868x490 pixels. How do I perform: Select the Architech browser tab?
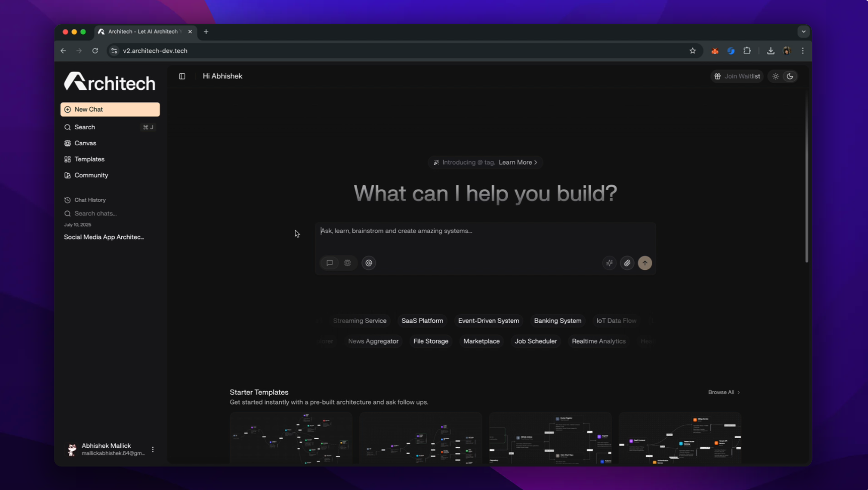pyautogui.click(x=140, y=32)
